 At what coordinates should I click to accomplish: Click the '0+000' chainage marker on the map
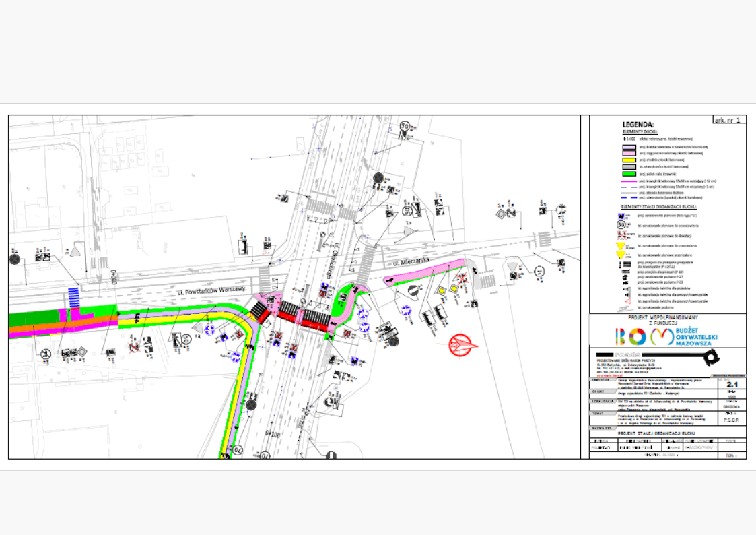(114, 278)
